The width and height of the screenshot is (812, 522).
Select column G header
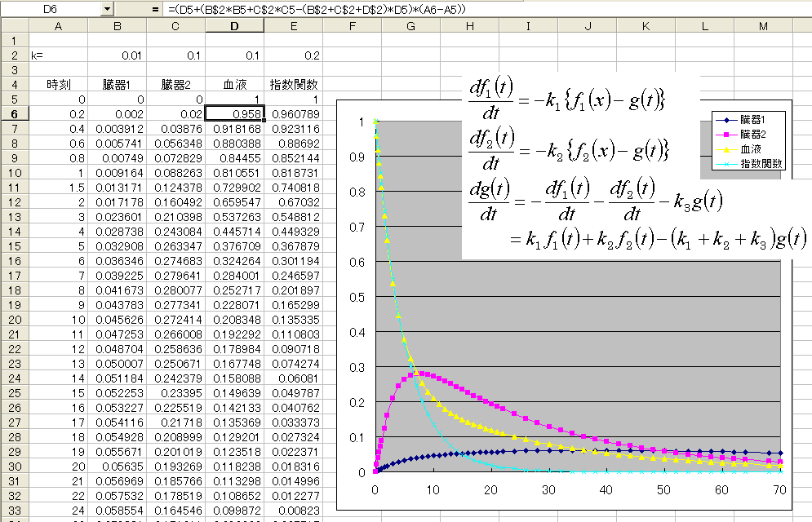click(x=411, y=26)
